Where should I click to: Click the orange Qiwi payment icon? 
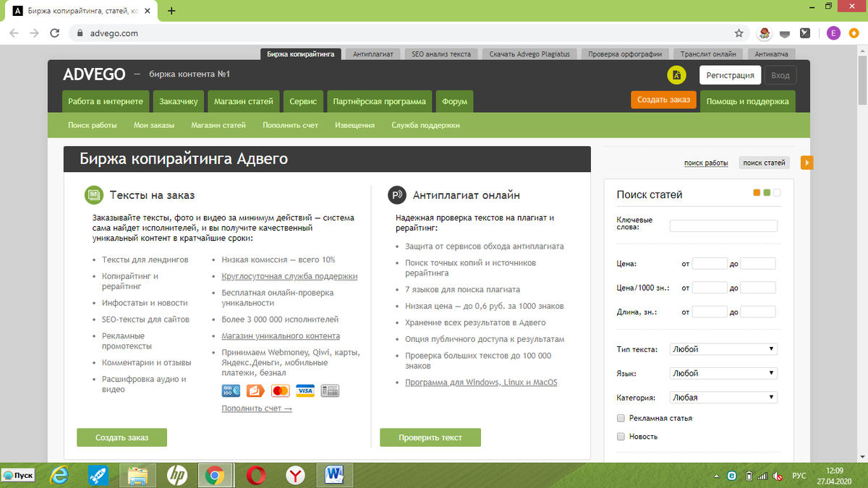pyautogui.click(x=255, y=391)
